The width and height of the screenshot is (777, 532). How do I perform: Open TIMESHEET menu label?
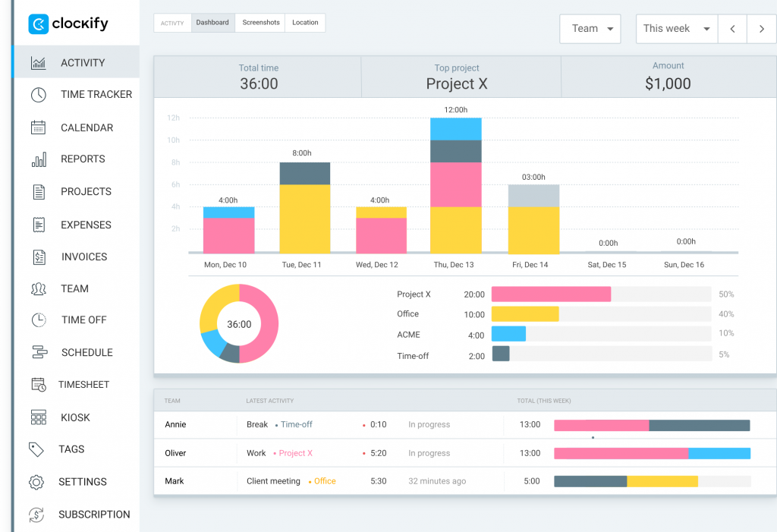coord(83,384)
